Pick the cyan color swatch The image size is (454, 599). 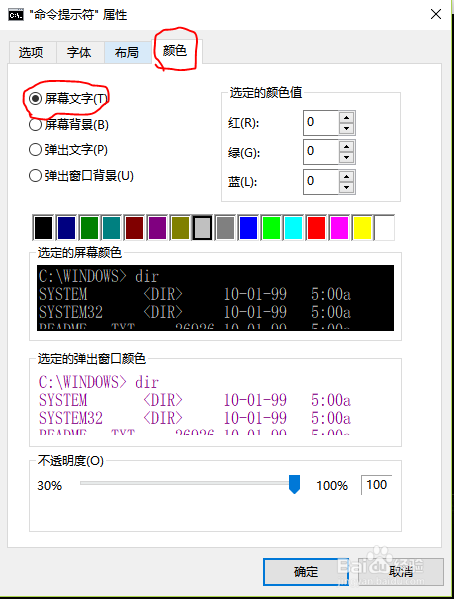tap(293, 228)
